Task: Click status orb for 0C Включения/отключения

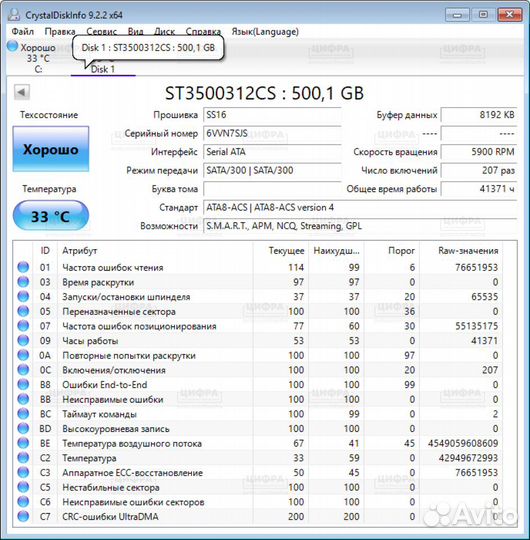Action: [23, 370]
